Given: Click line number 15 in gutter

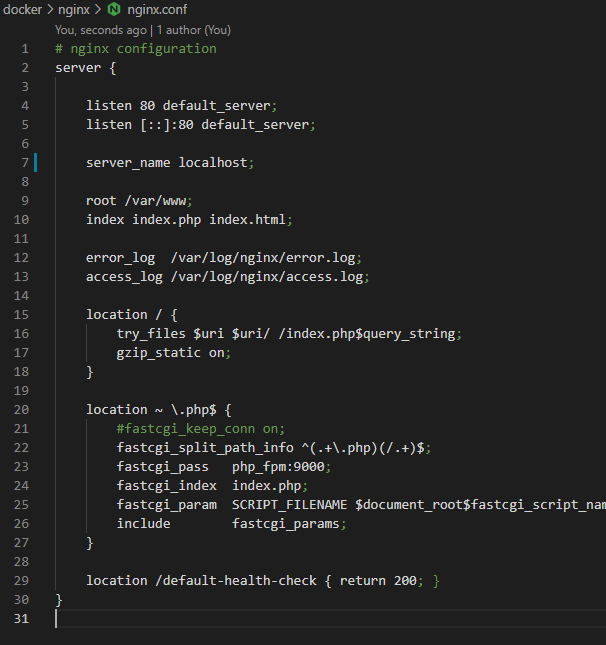Looking at the screenshot, I should (21, 315).
